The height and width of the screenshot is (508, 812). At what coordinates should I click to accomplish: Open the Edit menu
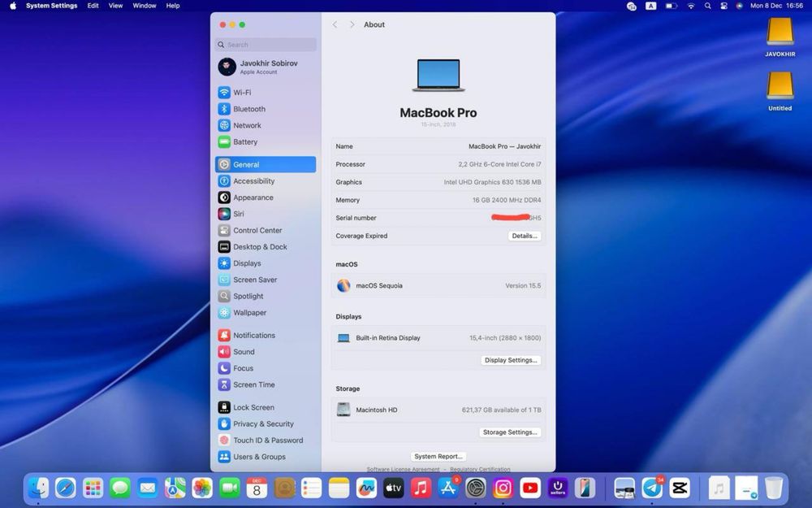(x=93, y=6)
